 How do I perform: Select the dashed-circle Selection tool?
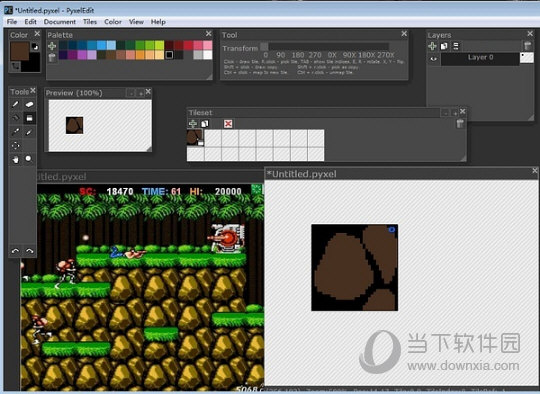(15, 146)
